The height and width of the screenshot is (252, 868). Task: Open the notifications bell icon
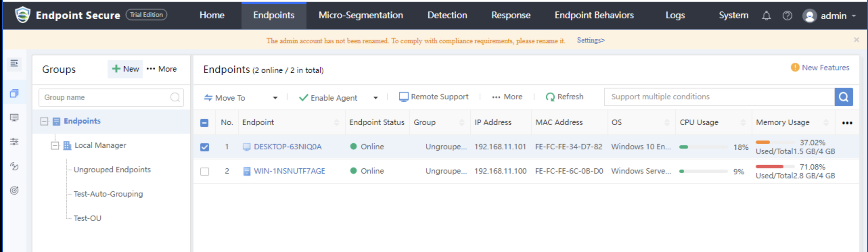point(766,16)
